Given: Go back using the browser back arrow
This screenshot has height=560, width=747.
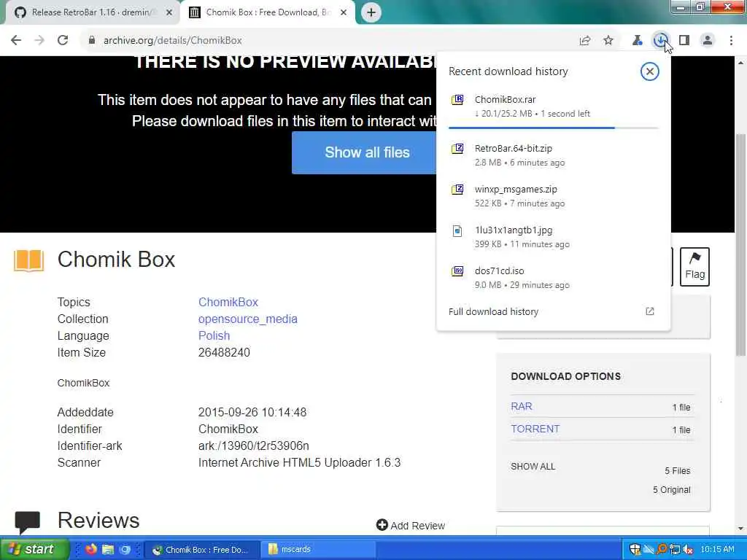Looking at the screenshot, I should point(16,41).
